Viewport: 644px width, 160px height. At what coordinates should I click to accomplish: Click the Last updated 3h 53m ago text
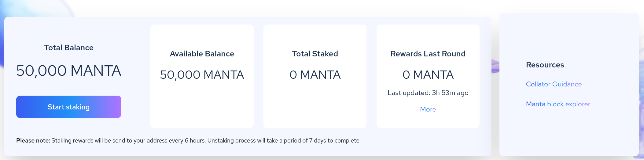pyautogui.click(x=428, y=93)
